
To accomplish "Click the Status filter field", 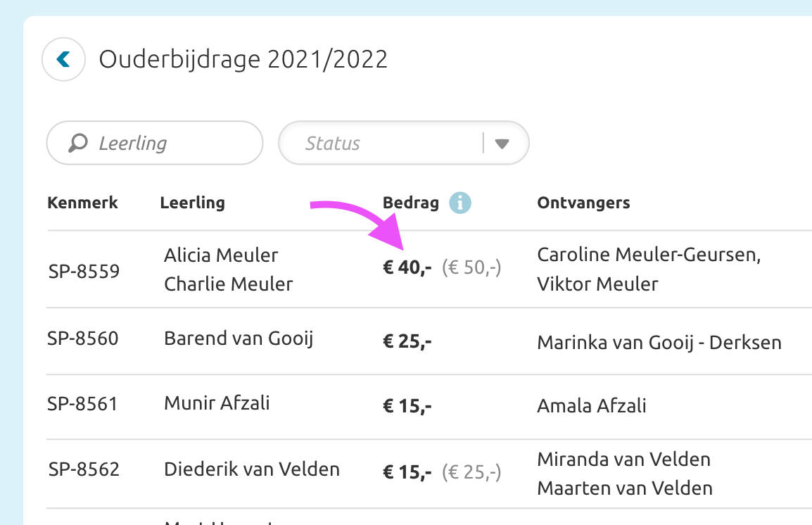I will (x=380, y=144).
